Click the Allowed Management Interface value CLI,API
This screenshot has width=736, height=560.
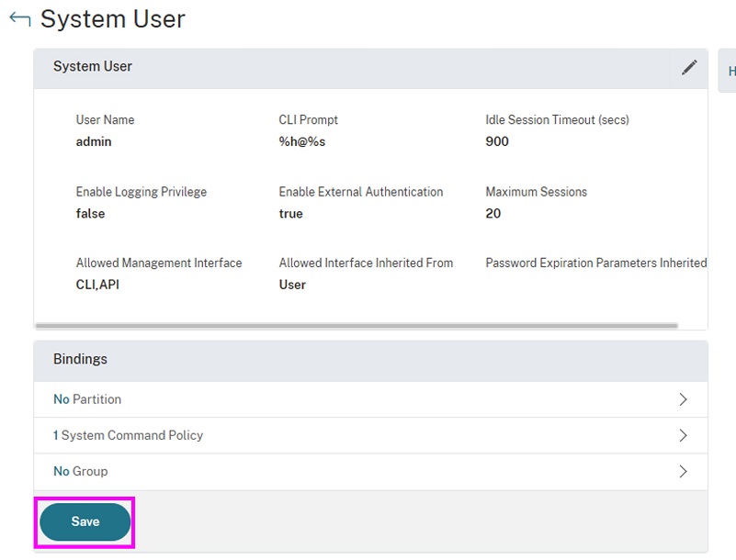[x=97, y=285]
